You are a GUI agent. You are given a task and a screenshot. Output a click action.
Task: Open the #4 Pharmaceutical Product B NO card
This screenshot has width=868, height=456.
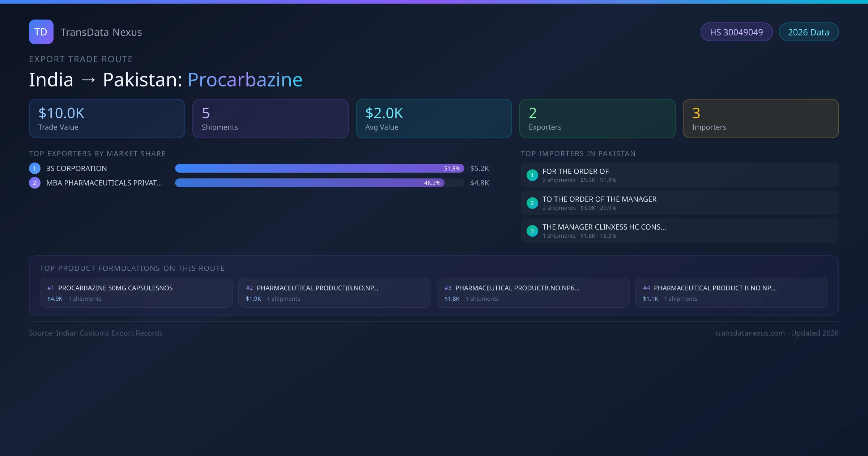[x=731, y=293]
